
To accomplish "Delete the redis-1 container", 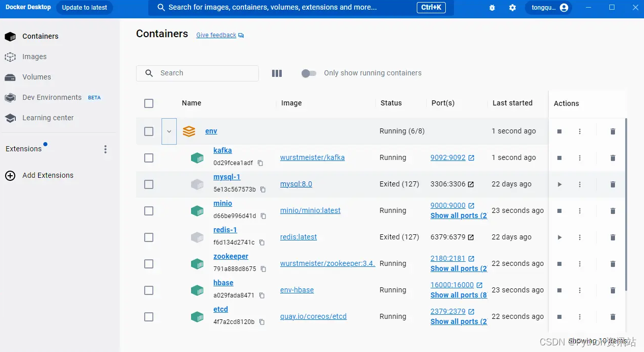I will pyautogui.click(x=613, y=237).
